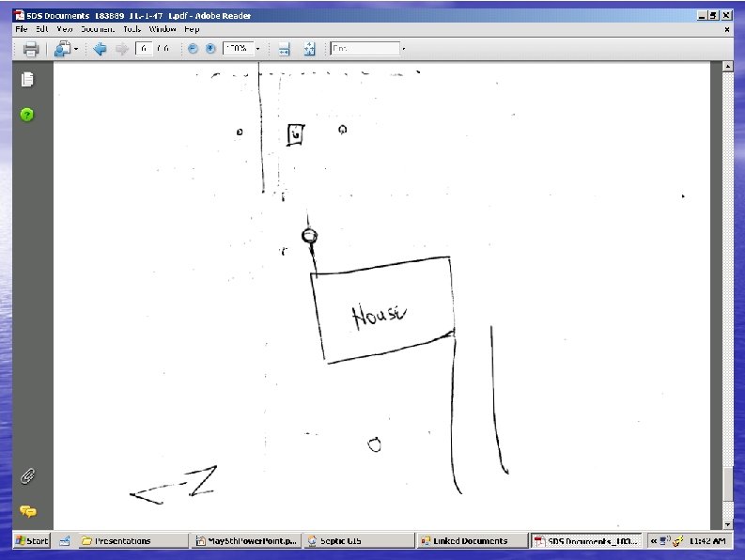Screen dimensions: 745x560
Task: Click the system tray icon left of the clock
Action: (678, 540)
